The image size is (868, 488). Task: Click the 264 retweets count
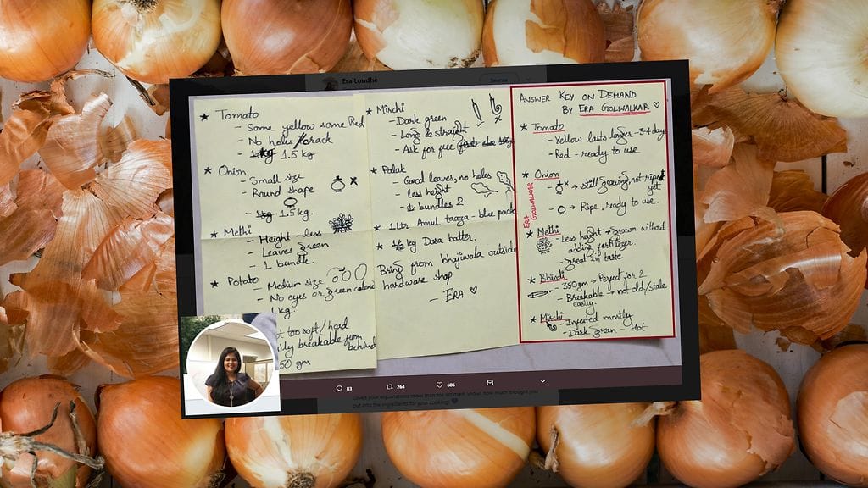(x=399, y=387)
